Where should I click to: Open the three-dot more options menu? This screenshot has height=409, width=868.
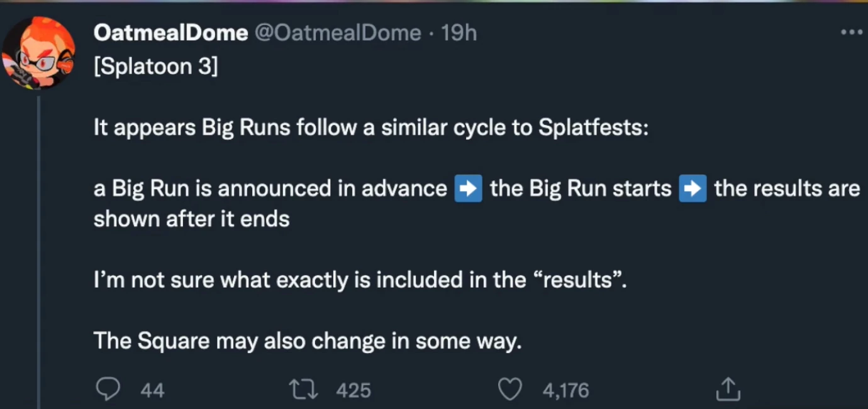point(851,33)
